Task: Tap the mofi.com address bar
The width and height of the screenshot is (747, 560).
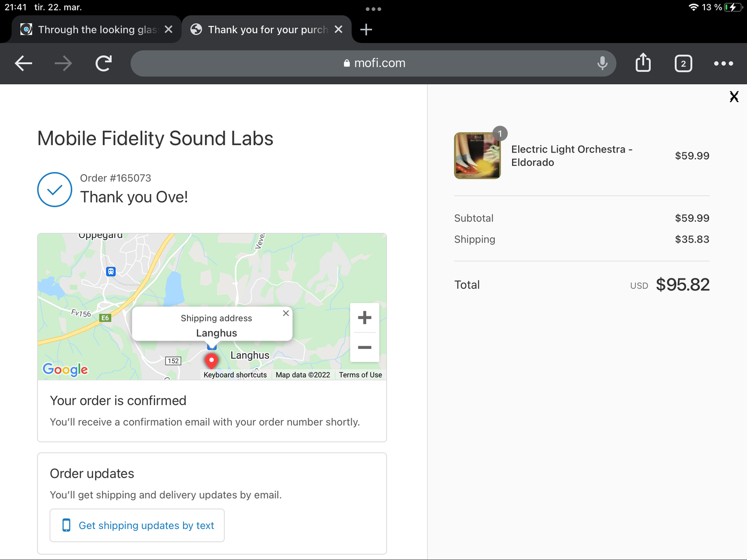Action: point(374,63)
